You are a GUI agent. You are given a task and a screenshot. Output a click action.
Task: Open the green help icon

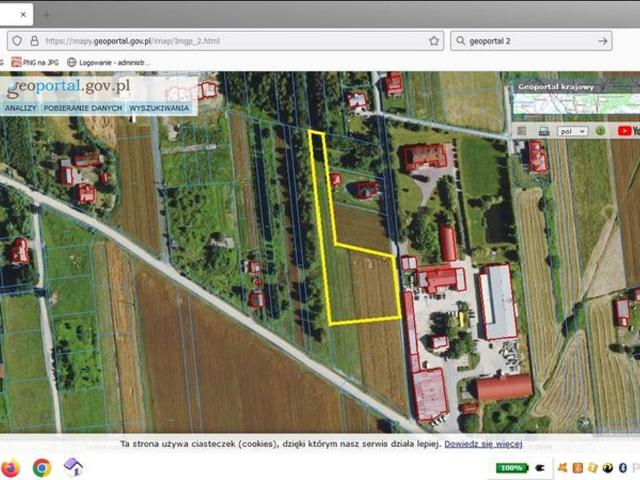[600, 131]
